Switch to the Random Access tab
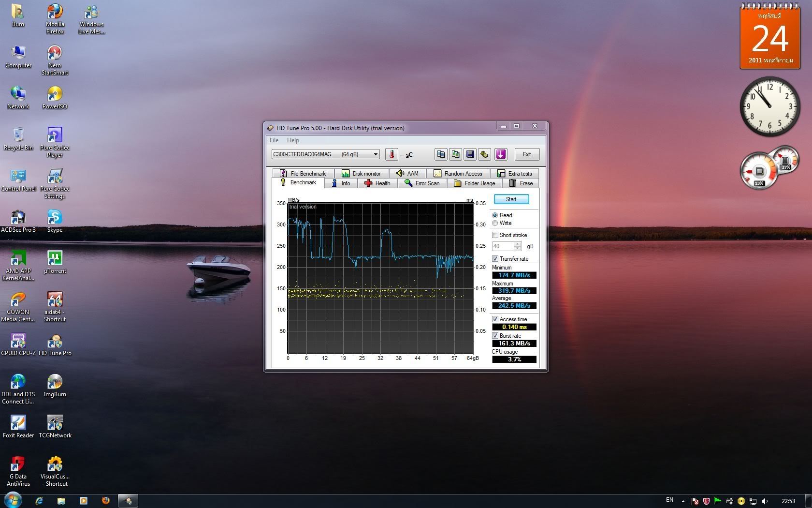Viewport: 812px width, 508px height. (x=458, y=173)
